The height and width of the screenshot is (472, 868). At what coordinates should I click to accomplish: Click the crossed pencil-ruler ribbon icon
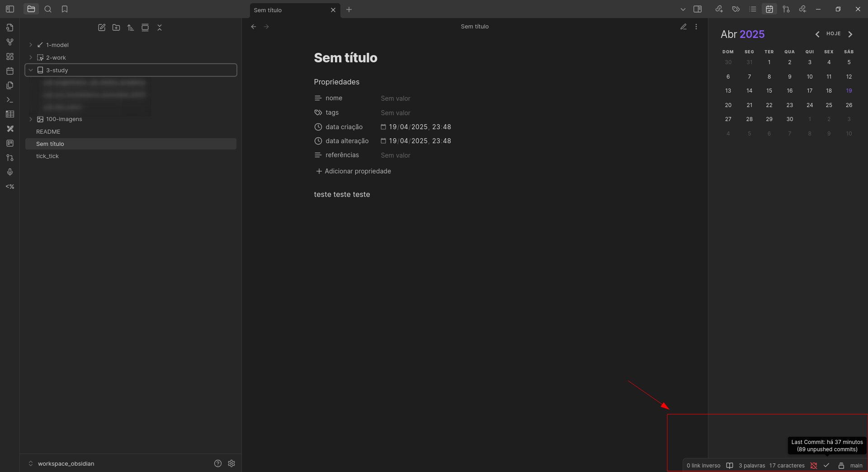tap(10, 129)
